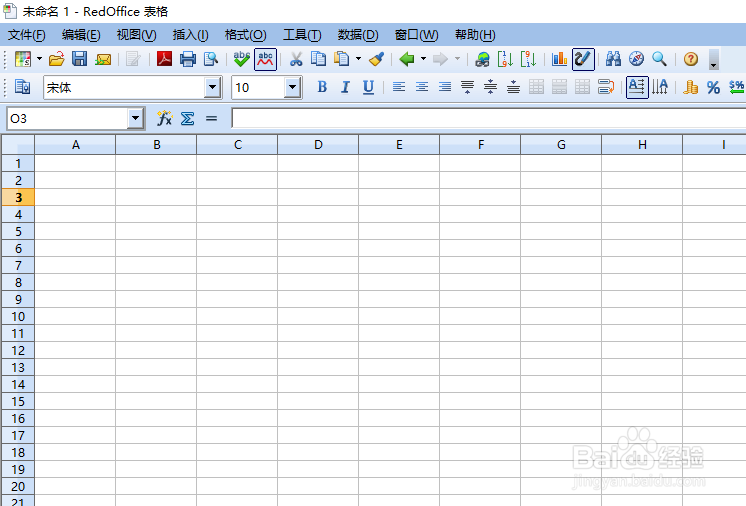
Task: Open the font size dropdown list
Action: 293,88
